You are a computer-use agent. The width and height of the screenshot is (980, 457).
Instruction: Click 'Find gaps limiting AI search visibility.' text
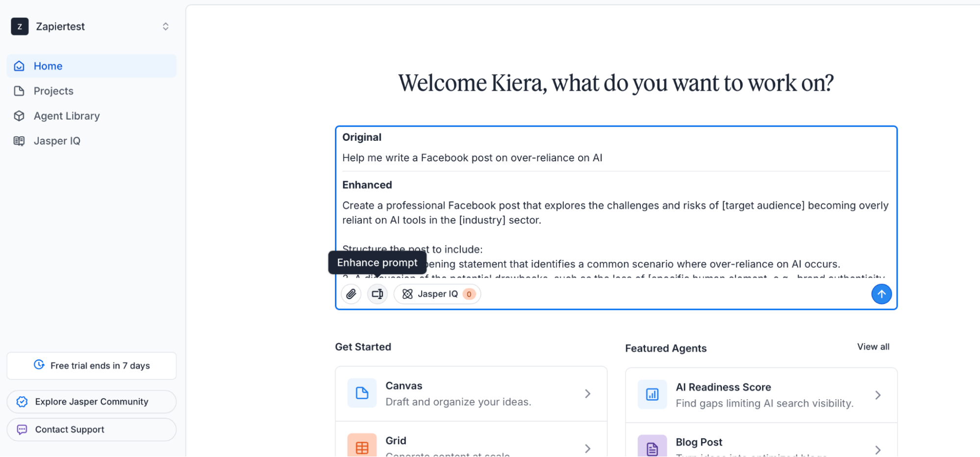point(765,404)
